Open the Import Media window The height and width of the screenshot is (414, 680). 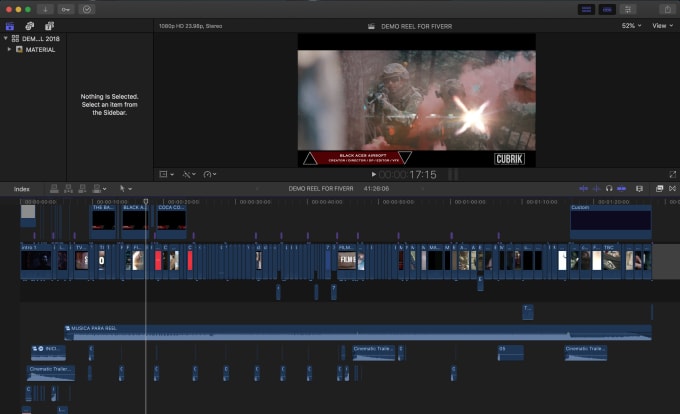(x=45, y=9)
